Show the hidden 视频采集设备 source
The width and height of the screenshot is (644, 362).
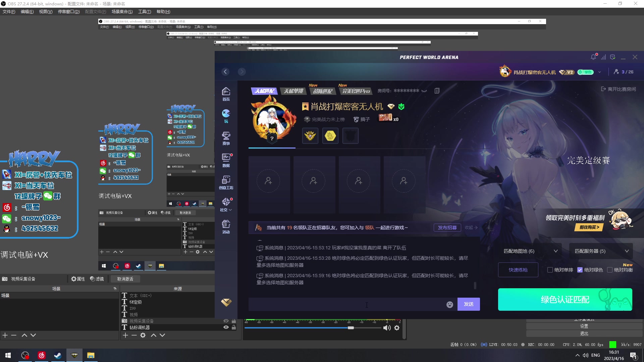(x=226, y=321)
